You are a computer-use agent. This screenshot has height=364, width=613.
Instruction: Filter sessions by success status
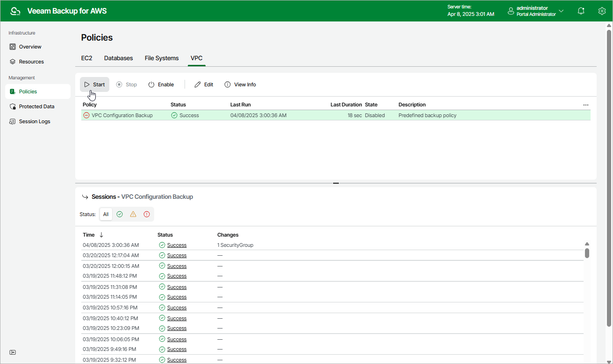120,214
